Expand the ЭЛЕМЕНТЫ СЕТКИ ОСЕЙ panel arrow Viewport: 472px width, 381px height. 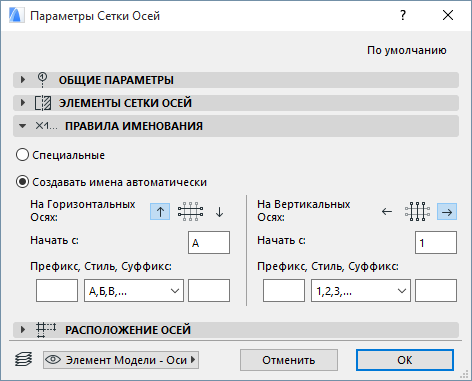pos(23,103)
